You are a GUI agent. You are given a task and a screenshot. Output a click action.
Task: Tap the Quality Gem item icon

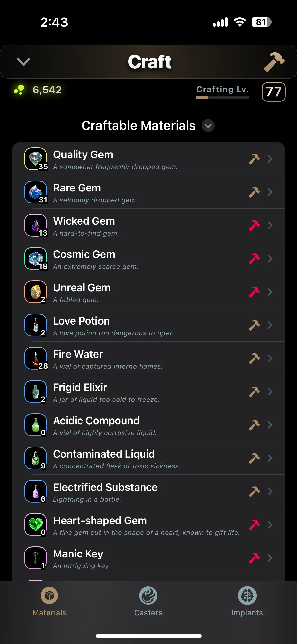point(36,159)
